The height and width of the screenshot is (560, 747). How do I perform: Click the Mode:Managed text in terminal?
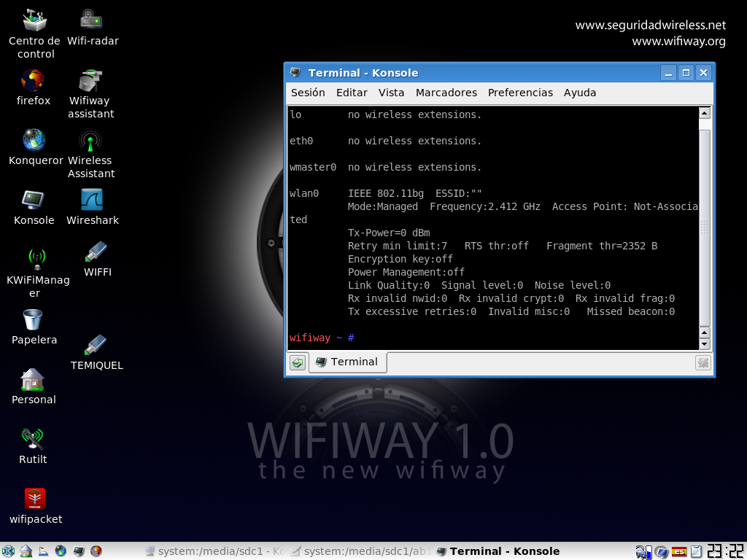pyautogui.click(x=382, y=206)
